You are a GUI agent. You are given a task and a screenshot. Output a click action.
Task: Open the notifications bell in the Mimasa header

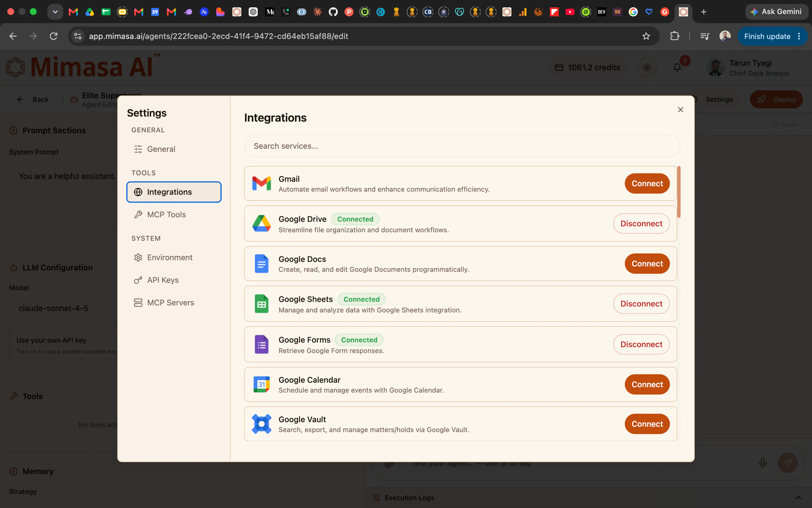[677, 67]
